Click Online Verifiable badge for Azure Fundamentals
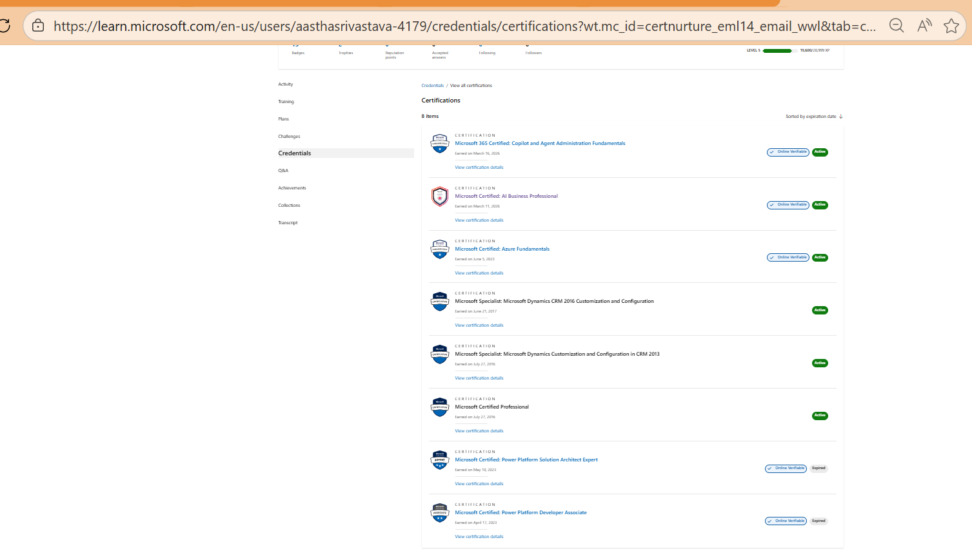The height and width of the screenshot is (560, 972). [x=788, y=258]
